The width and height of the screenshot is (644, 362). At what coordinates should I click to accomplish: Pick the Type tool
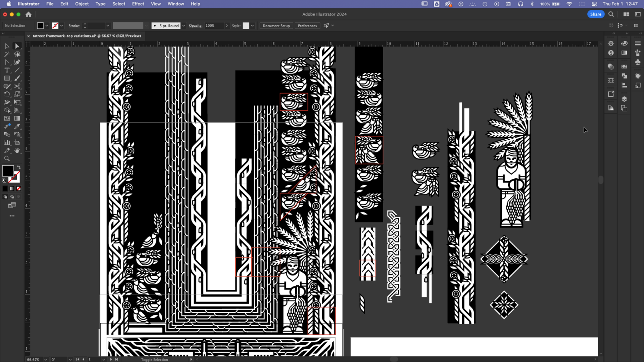[7, 70]
